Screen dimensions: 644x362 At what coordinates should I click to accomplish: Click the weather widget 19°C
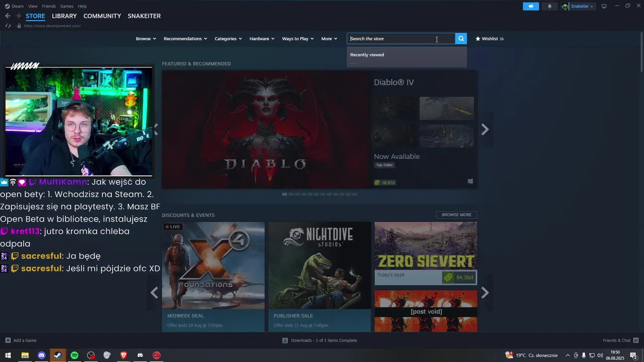(x=532, y=355)
